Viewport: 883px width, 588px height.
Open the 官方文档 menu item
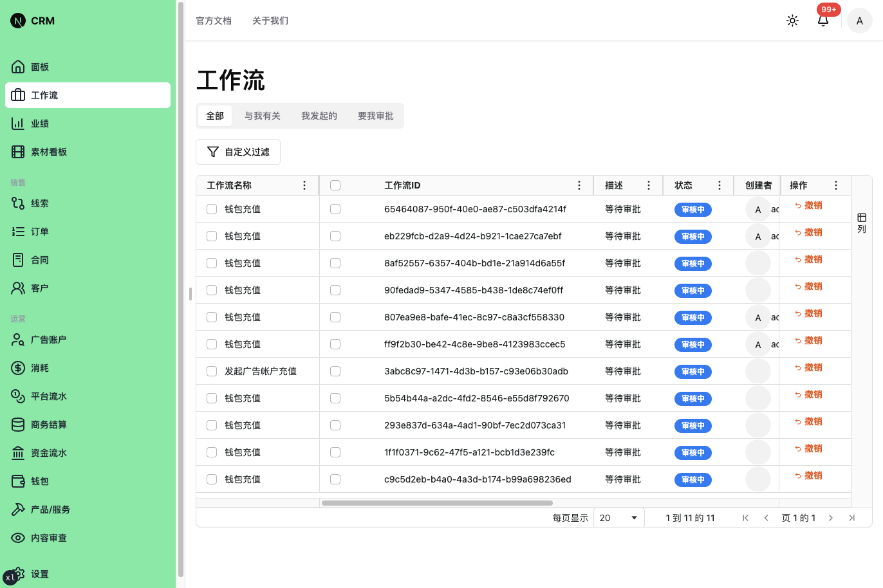214,20
